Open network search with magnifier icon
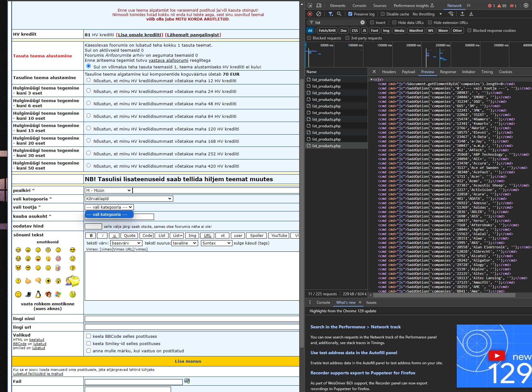 pyautogui.click(x=339, y=14)
